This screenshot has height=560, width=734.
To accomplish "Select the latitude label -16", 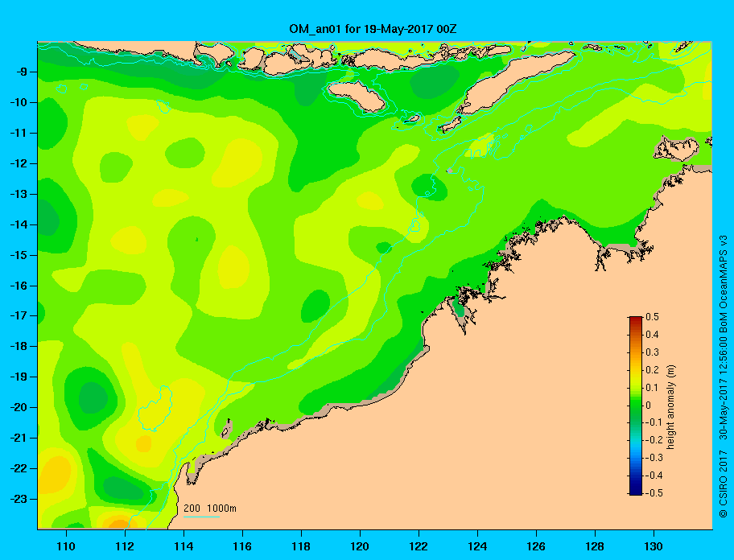I will 18,286.
